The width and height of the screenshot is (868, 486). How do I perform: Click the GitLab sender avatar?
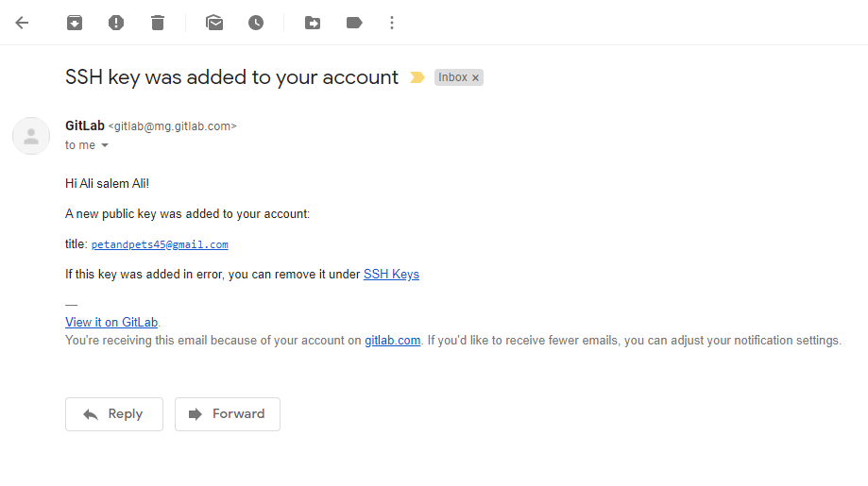31,136
